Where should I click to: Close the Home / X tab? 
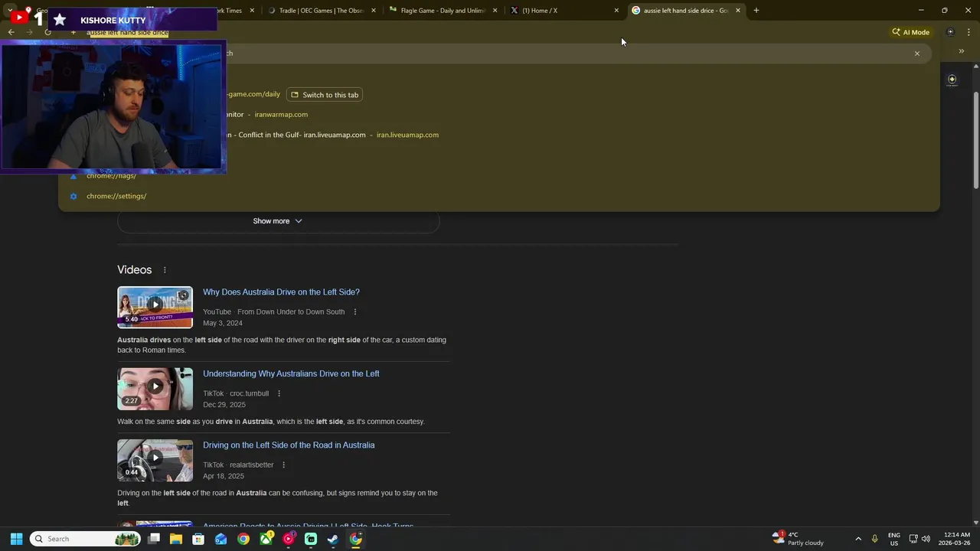tap(616, 11)
